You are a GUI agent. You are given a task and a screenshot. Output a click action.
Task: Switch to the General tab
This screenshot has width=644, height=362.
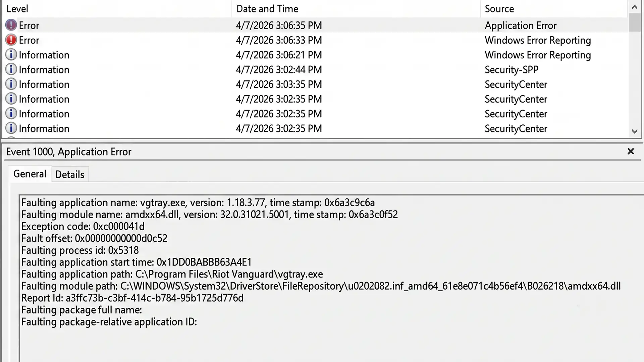tap(30, 174)
